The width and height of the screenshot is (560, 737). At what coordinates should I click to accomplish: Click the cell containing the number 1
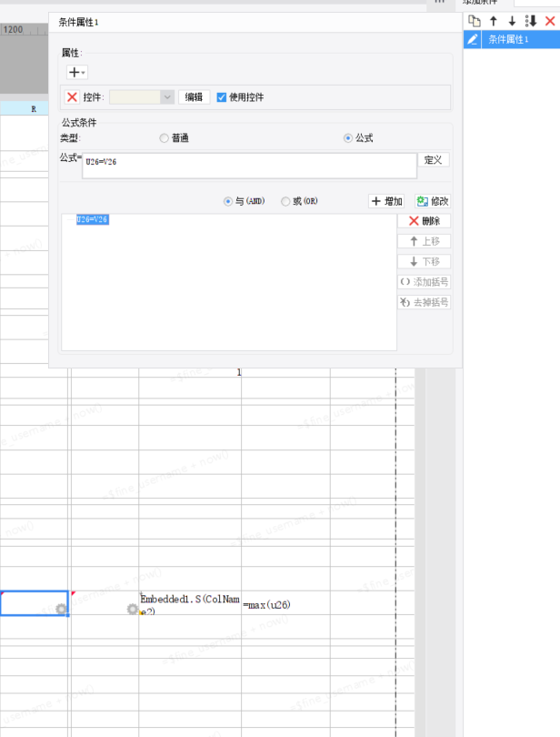coord(190,373)
